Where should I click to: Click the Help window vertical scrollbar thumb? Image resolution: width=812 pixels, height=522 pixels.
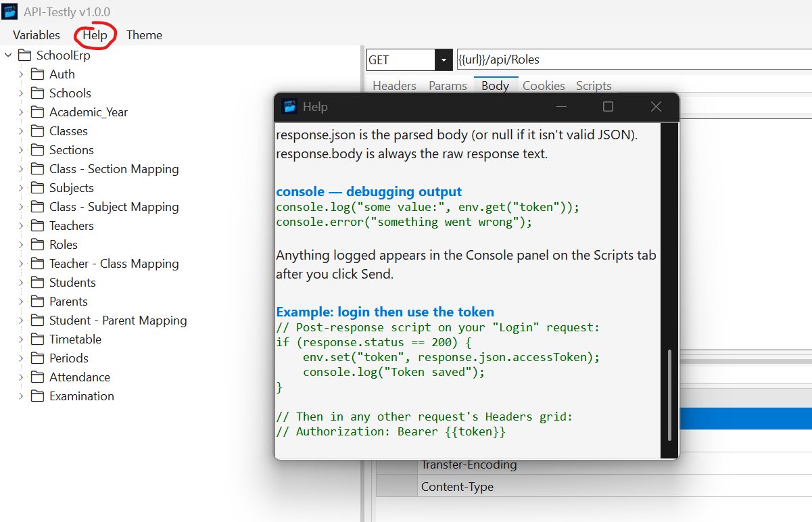pos(669,396)
